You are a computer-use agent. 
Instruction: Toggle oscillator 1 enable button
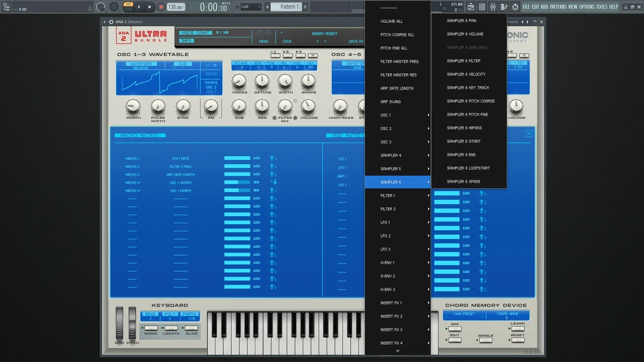coord(275,55)
